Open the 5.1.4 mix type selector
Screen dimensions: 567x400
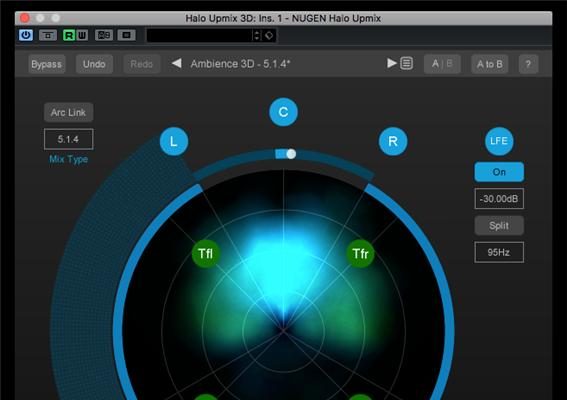68,139
